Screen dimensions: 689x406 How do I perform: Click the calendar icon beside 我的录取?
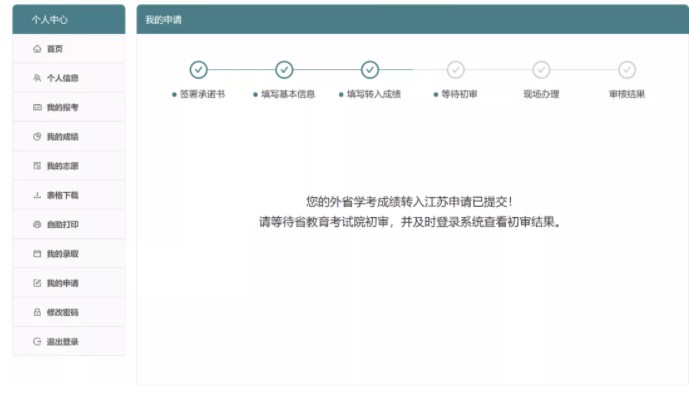pos(37,254)
